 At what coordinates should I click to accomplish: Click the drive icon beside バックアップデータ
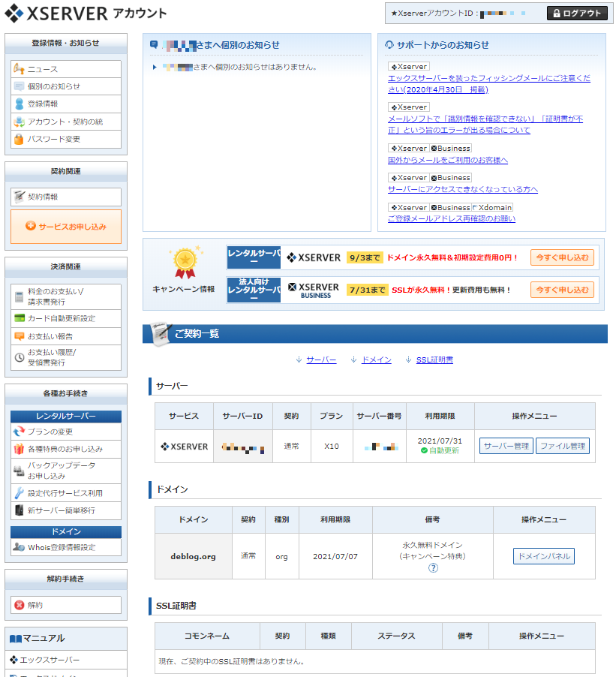click(19, 471)
